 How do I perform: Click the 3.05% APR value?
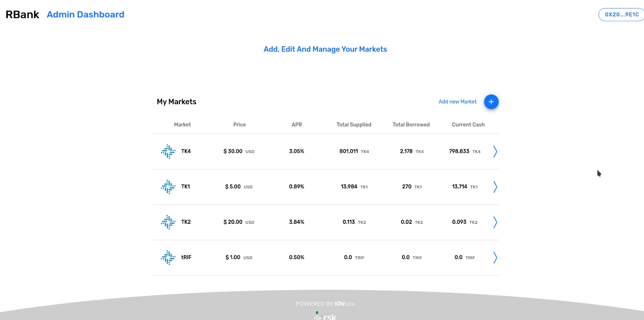click(297, 151)
